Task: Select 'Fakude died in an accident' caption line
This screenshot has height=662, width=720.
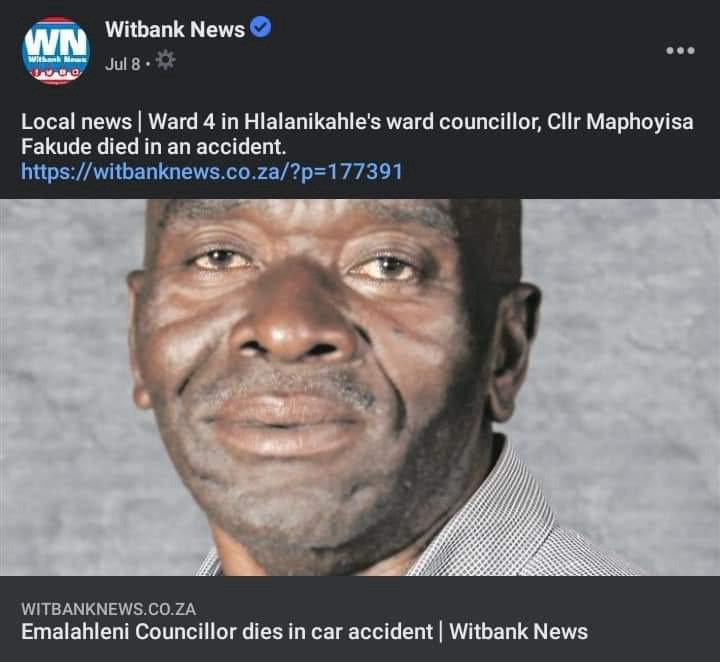Action: pyautogui.click(x=154, y=147)
